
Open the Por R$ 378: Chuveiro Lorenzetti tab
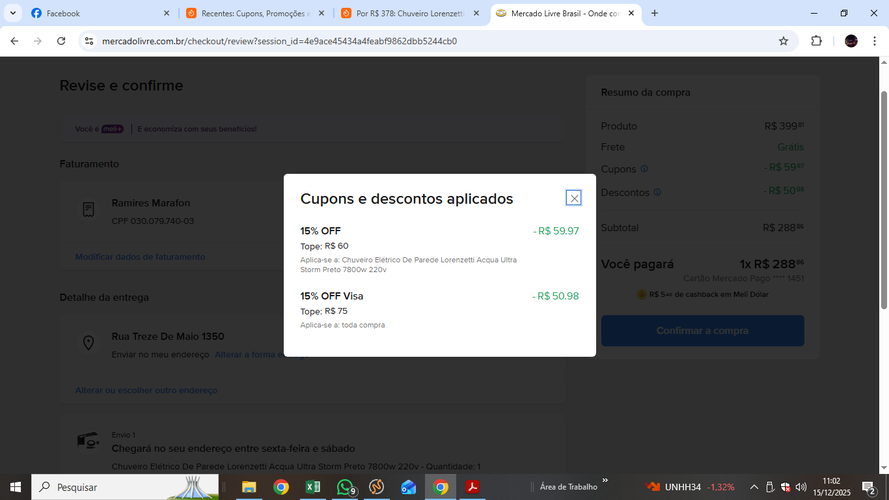410,13
